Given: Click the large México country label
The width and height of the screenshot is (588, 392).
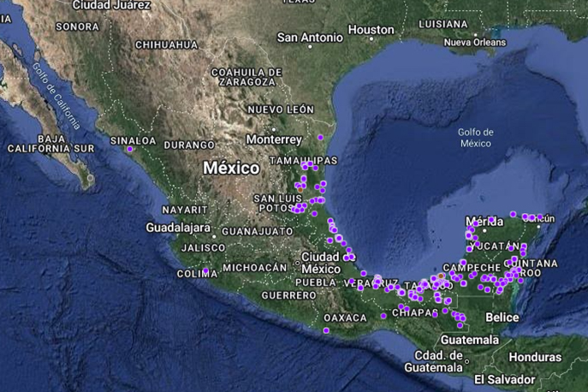Looking at the screenshot, I should coord(231,168).
